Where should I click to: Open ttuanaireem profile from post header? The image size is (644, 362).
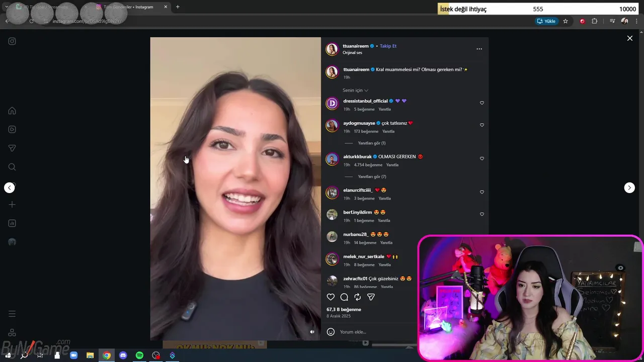point(355,46)
